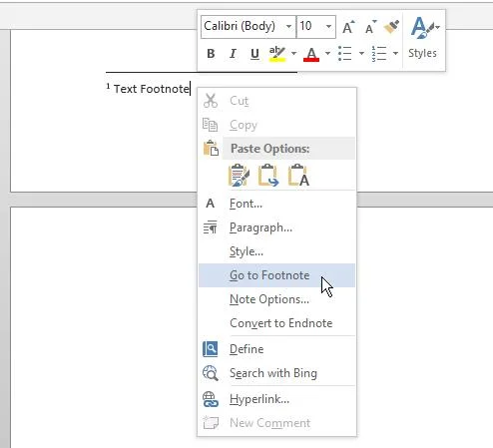Choose Keep Source Formatting paste option
The width and height of the screenshot is (493, 448).
(x=239, y=175)
